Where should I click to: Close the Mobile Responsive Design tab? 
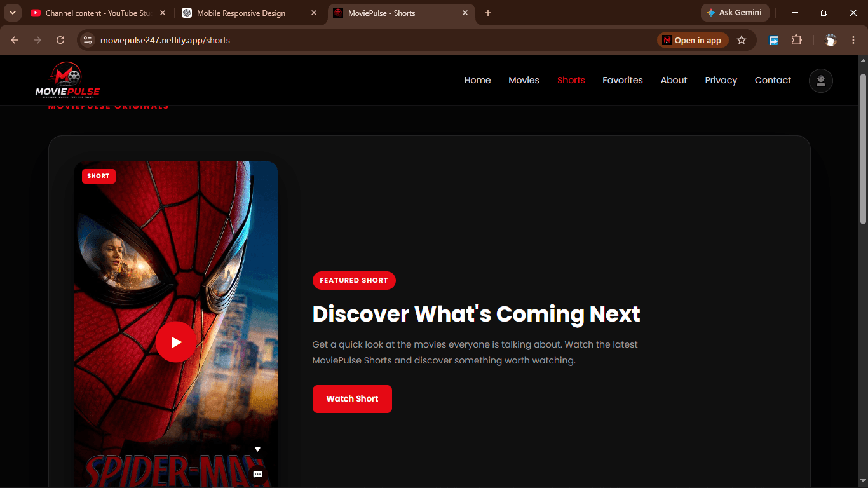tap(314, 13)
